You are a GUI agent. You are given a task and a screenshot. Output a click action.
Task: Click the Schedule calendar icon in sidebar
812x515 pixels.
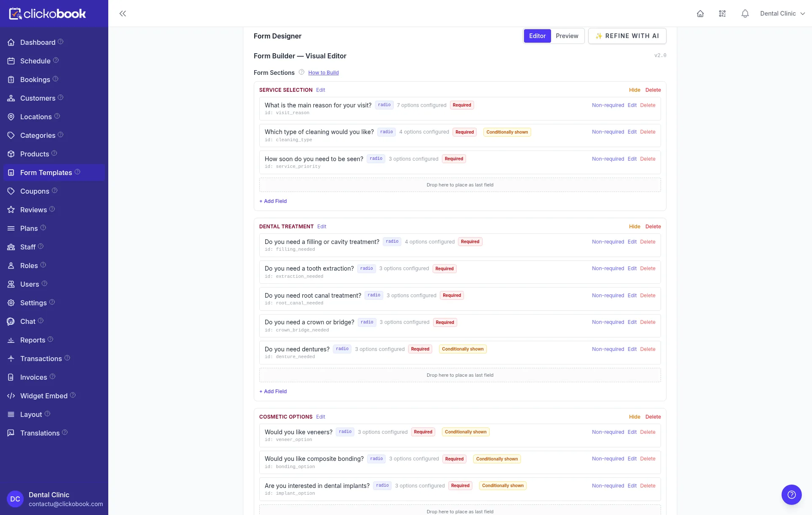pyautogui.click(x=11, y=61)
